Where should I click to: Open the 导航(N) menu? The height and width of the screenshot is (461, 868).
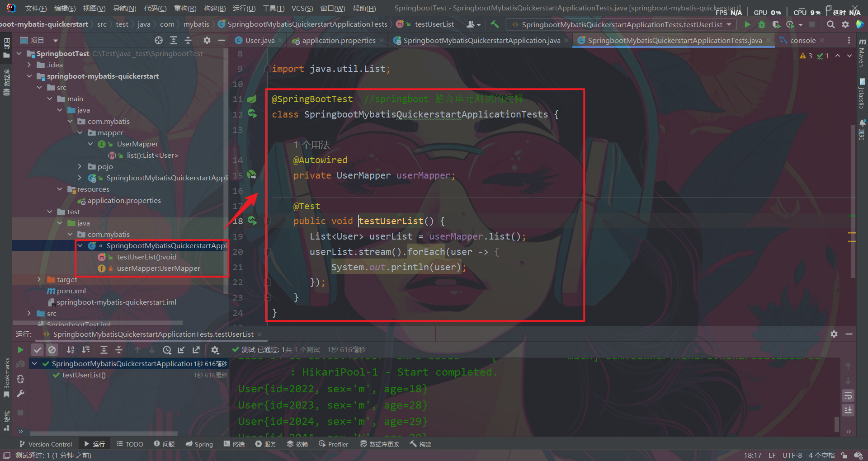[124, 8]
